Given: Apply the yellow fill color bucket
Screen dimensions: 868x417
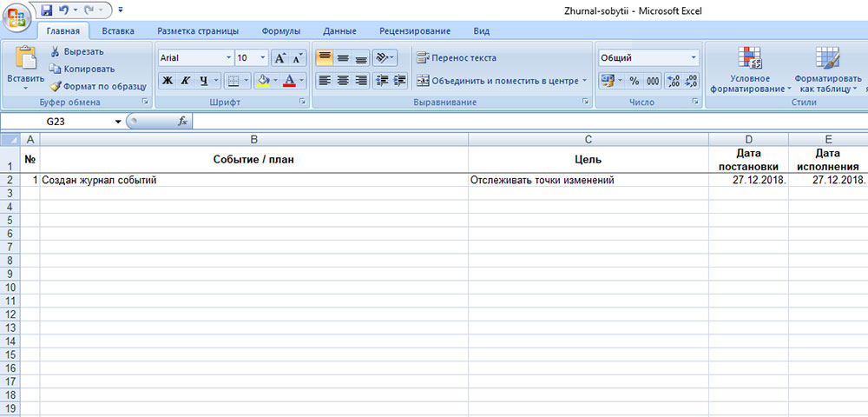Looking at the screenshot, I should [x=264, y=81].
